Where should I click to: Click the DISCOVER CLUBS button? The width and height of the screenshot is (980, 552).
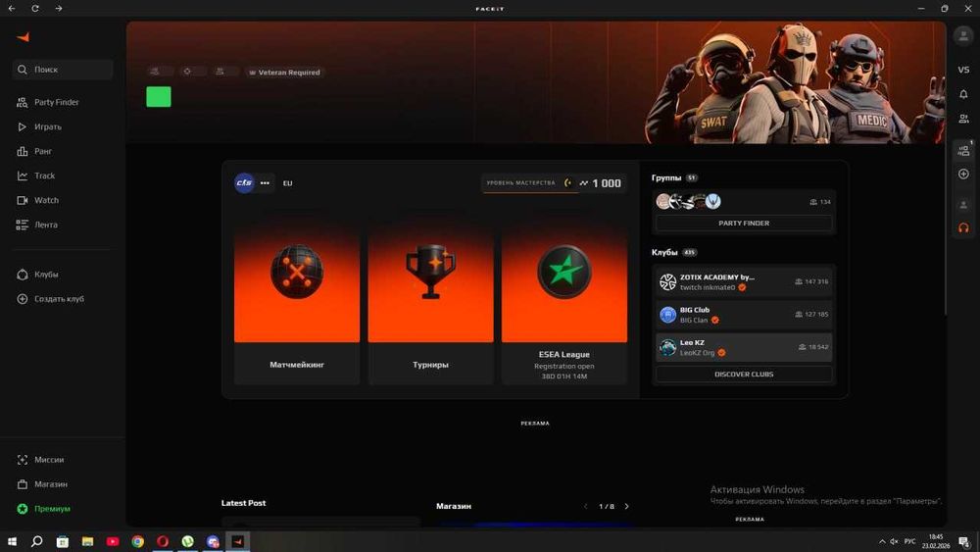[x=744, y=374]
